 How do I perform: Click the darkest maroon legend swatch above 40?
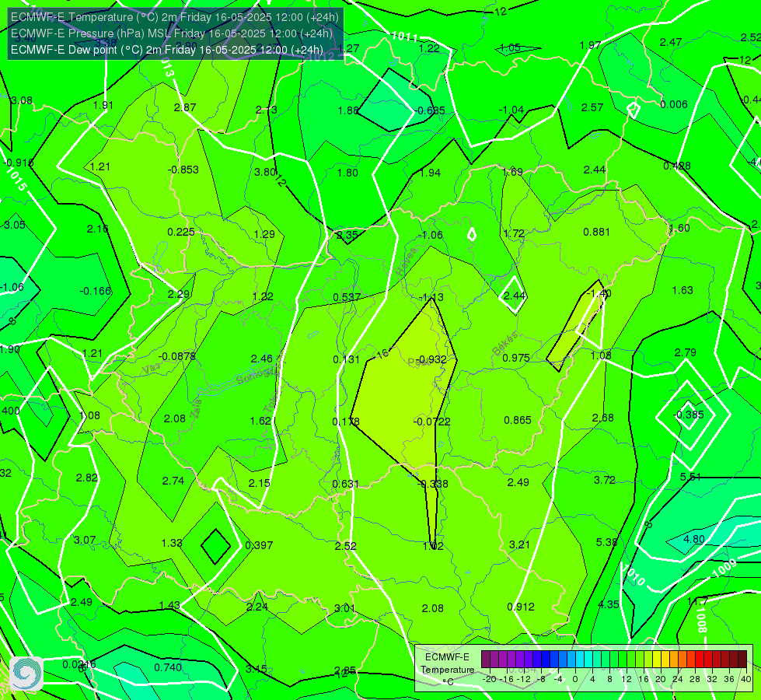point(742,660)
